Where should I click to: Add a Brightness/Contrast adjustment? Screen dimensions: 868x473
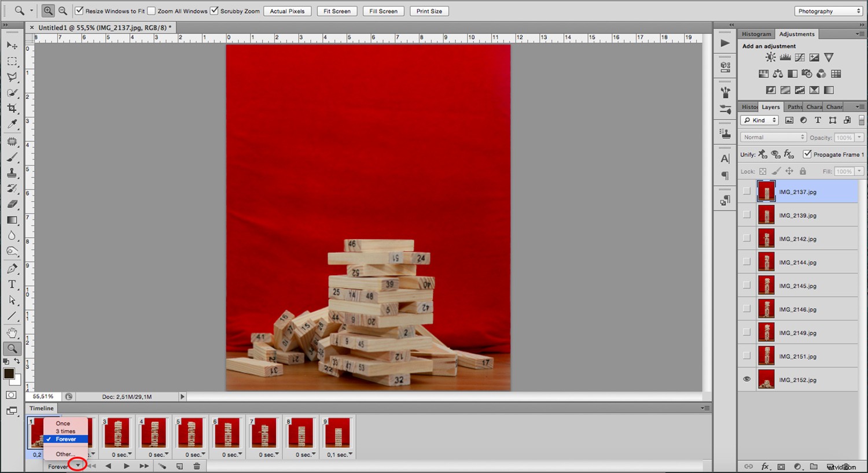coord(770,57)
